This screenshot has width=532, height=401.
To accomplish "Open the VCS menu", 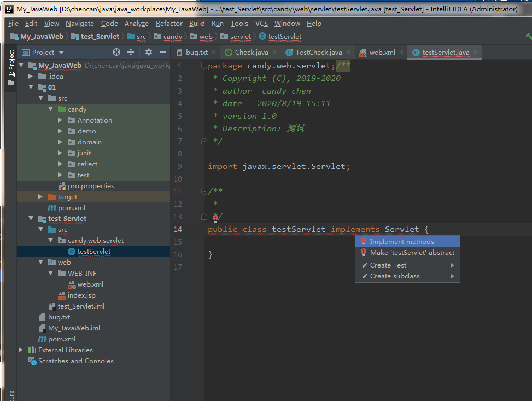I will (x=261, y=24).
